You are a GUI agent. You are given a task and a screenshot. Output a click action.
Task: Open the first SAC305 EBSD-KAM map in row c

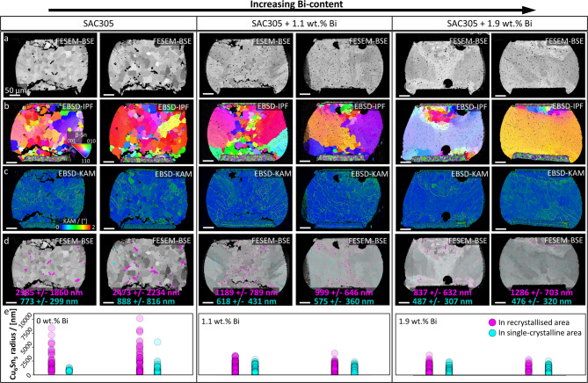click(x=49, y=199)
